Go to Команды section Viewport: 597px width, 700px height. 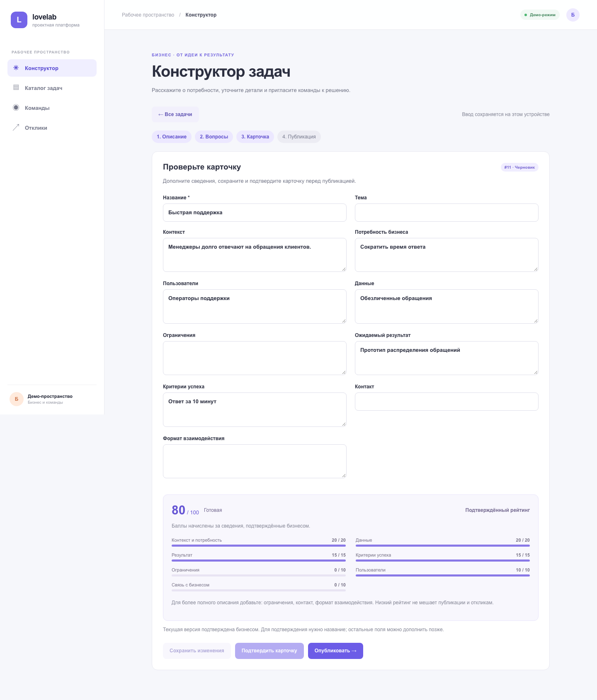pyautogui.click(x=52, y=108)
